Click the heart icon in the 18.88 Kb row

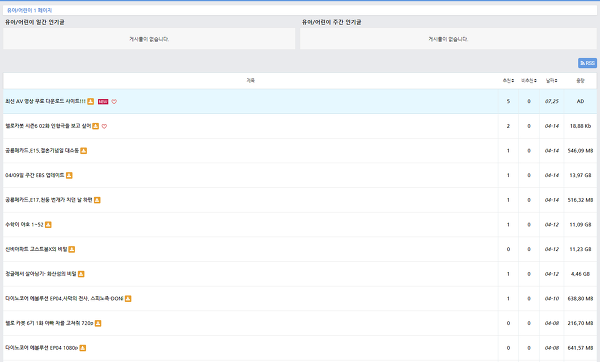[x=104, y=126]
